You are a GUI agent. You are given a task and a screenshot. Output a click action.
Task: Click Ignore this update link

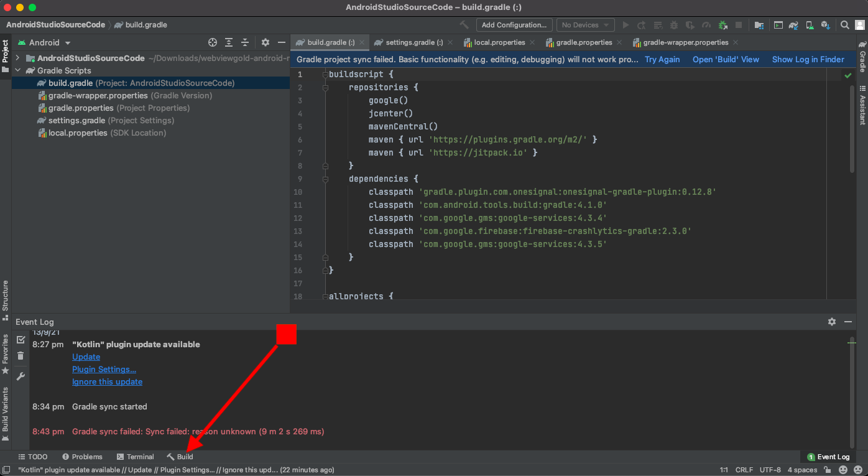click(x=107, y=381)
